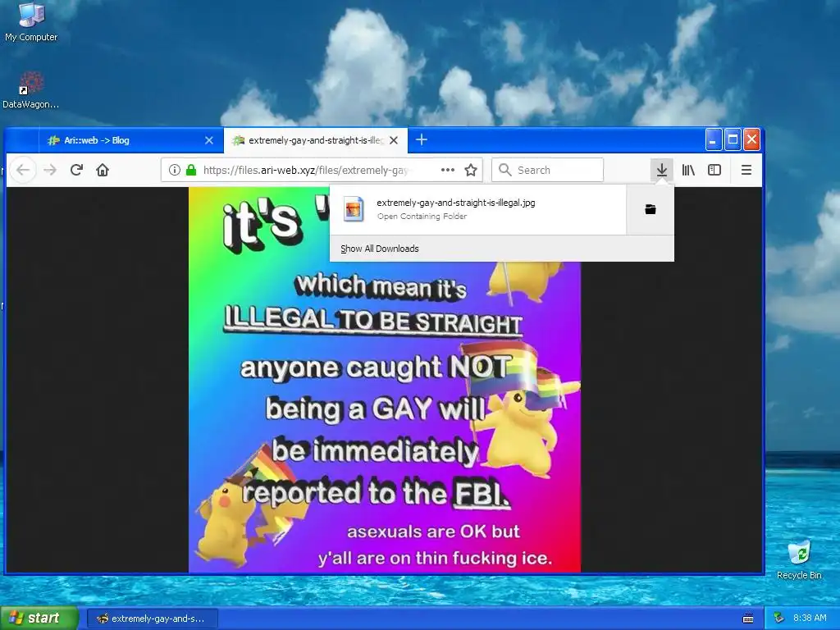Close the extremely-gay-and-straight image tab
The width and height of the screenshot is (840, 630).
click(x=394, y=140)
